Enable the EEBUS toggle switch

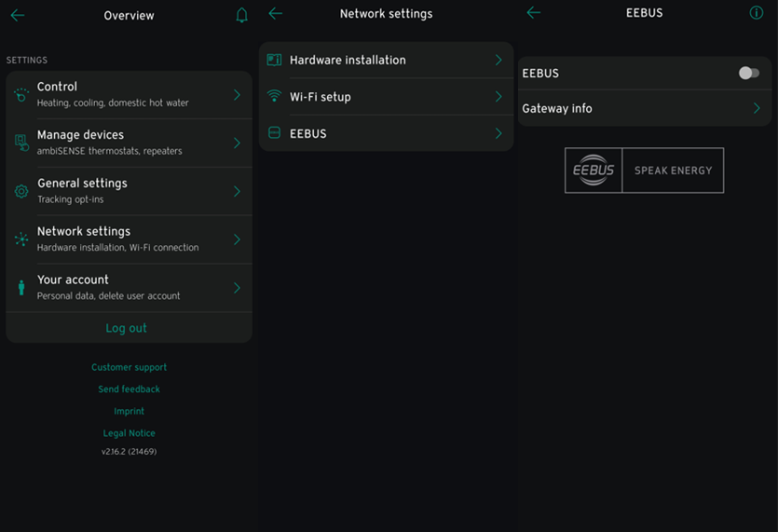pos(748,74)
